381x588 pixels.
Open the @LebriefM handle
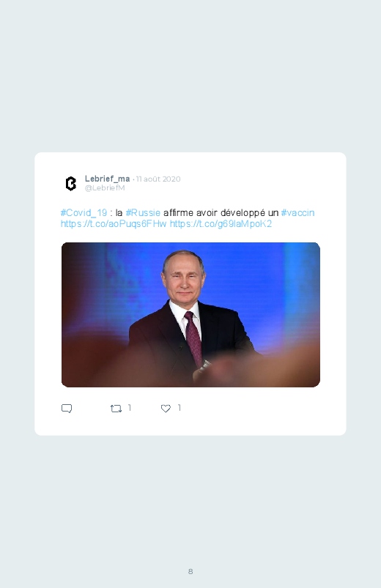[105, 188]
